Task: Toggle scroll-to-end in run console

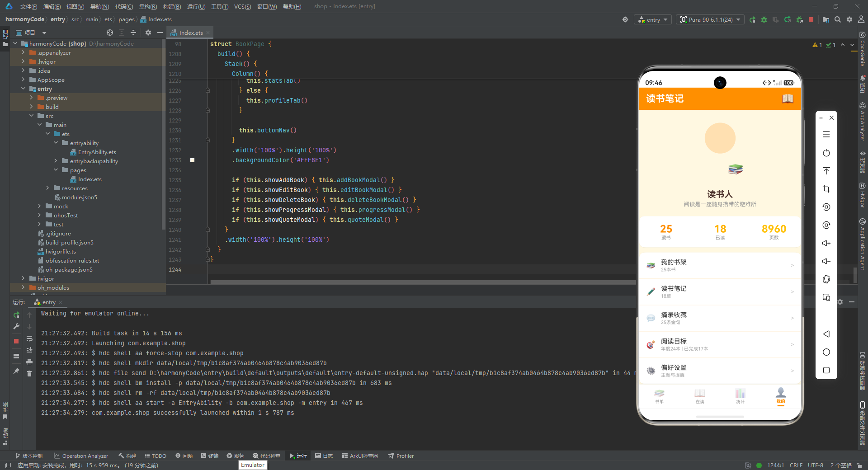Action: [x=29, y=350]
